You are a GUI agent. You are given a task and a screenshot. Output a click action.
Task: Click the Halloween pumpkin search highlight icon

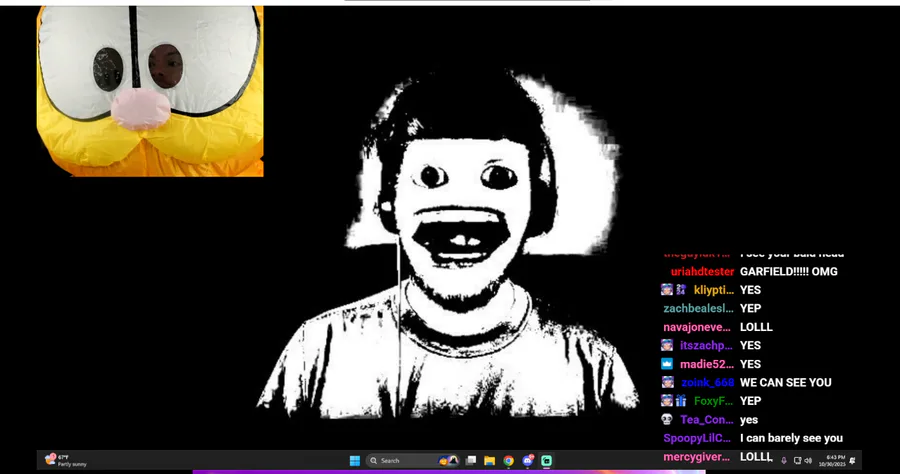[x=448, y=460]
